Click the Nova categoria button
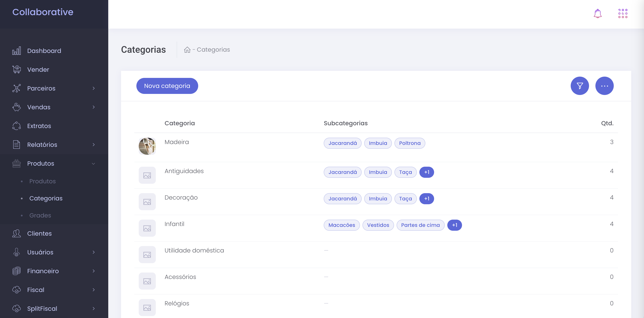The image size is (644, 318). pos(167,86)
